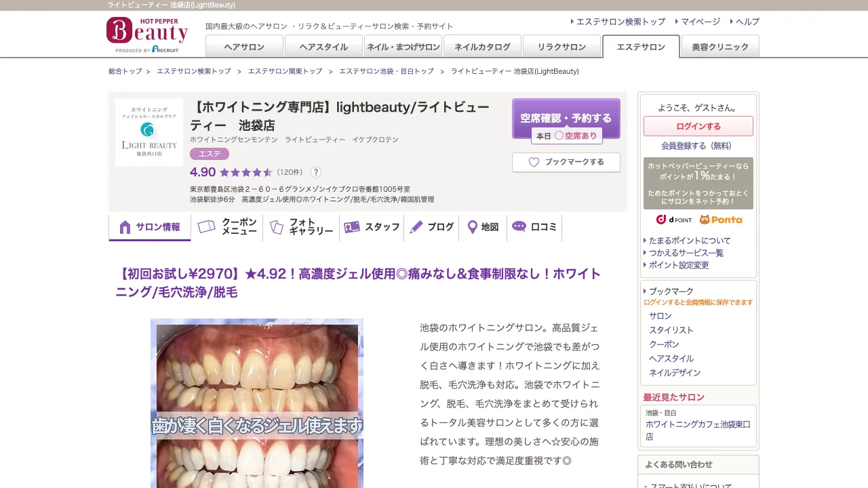
Task: Open ホワイトニングカフェ池袋東口店 recent salon
Action: click(698, 430)
